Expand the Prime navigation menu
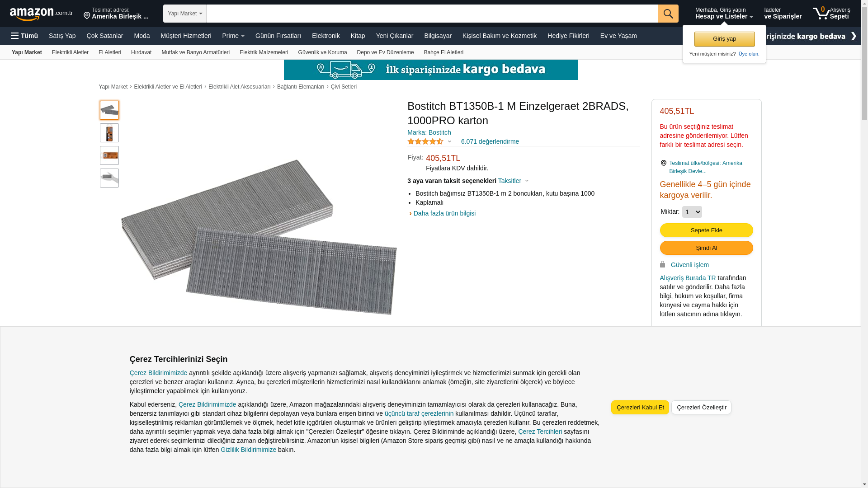Image resolution: width=868 pixels, height=488 pixels. pos(233,36)
